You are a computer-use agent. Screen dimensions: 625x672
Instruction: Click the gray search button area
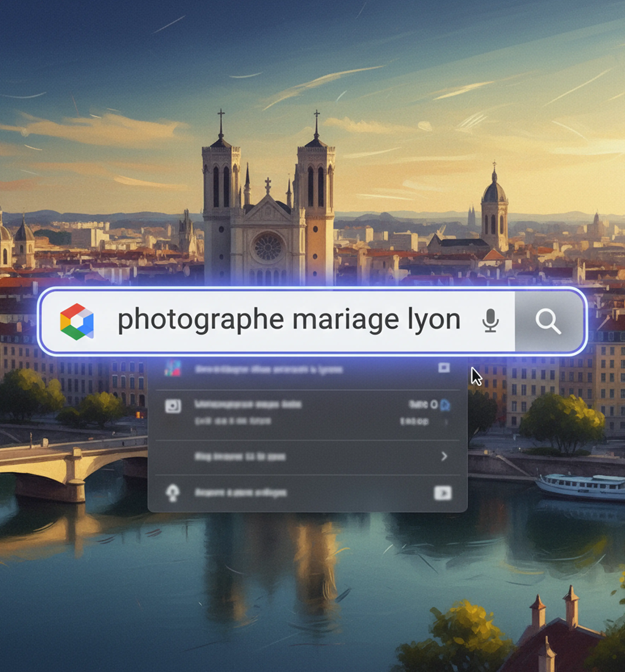(x=548, y=321)
